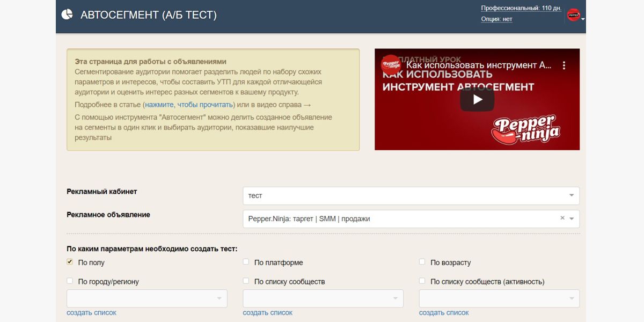This screenshot has width=644, height=322.
Task: Expand the 'Рекламный кабинет' dropdown showing 'тест'
Action: point(411,195)
